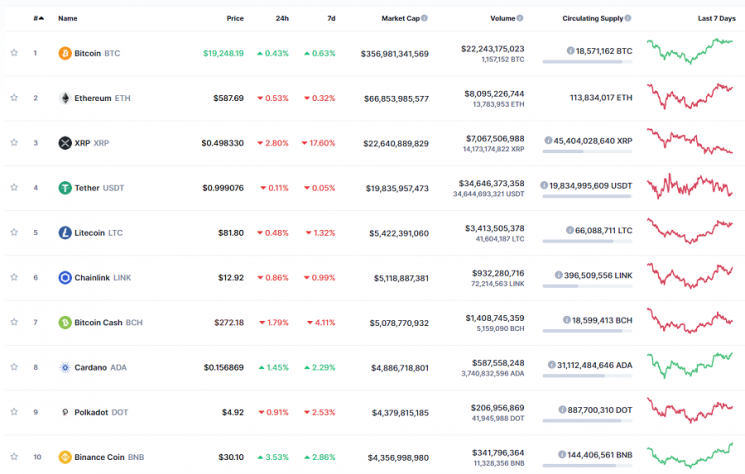Screen dimensions: 745x474
Task: Toggle the watchlist star for Binance Coin
Action: point(14,456)
